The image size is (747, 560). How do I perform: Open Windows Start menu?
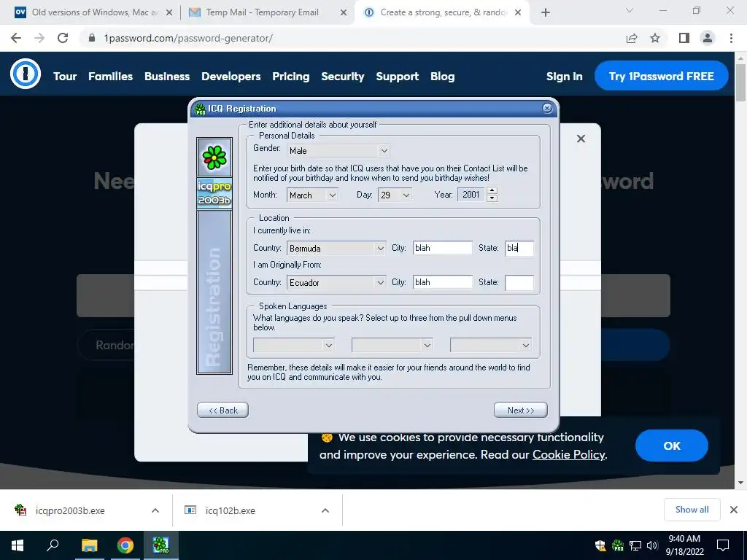click(18, 545)
